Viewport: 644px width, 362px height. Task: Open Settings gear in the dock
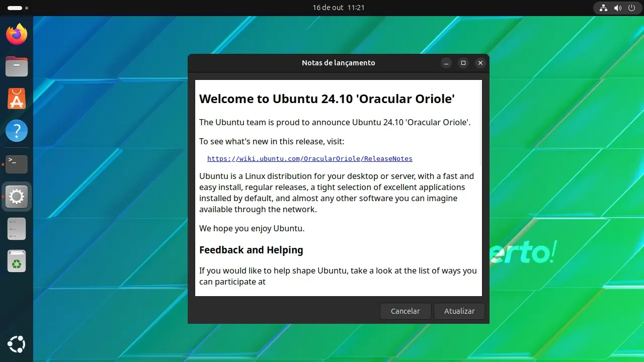click(x=17, y=196)
